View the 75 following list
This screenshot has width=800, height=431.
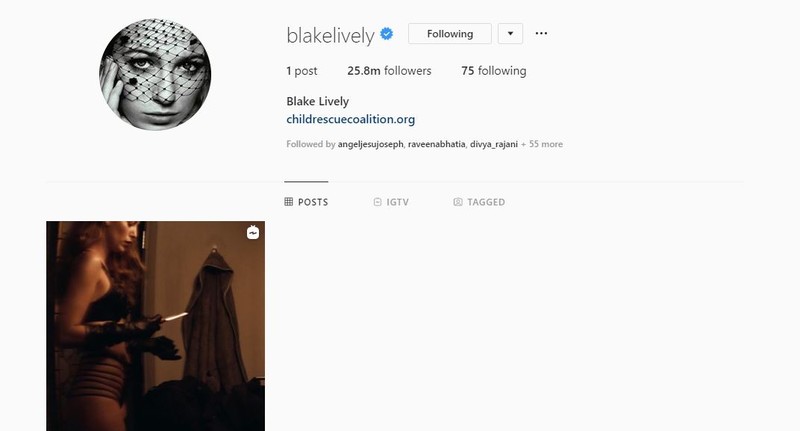pyautogui.click(x=494, y=71)
